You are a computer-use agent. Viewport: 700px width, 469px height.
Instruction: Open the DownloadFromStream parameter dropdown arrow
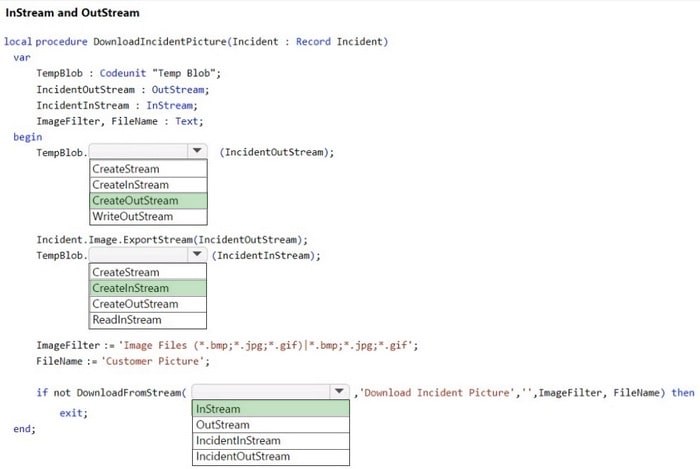coord(340,392)
